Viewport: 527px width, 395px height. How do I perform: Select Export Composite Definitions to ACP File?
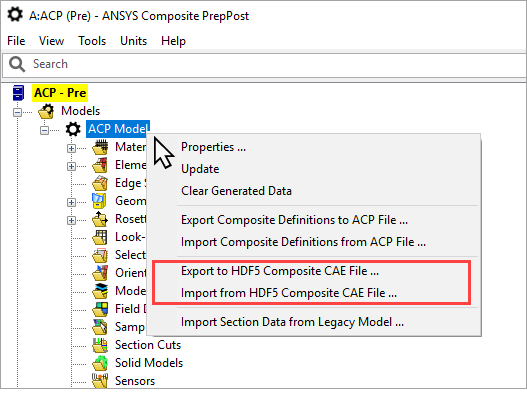(x=294, y=220)
